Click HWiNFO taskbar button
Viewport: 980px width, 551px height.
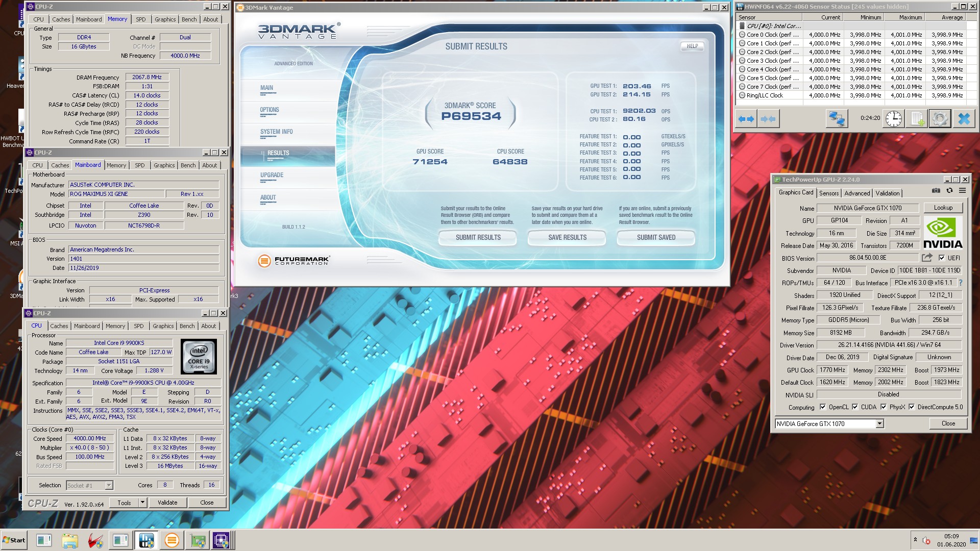click(146, 540)
